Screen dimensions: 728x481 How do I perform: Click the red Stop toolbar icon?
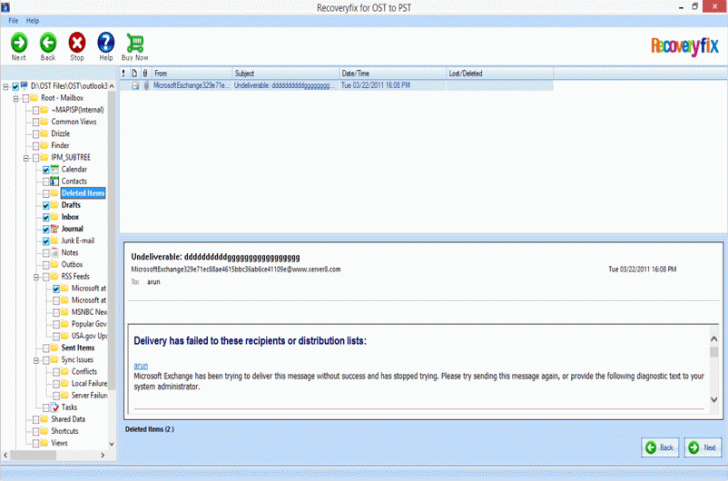77,42
